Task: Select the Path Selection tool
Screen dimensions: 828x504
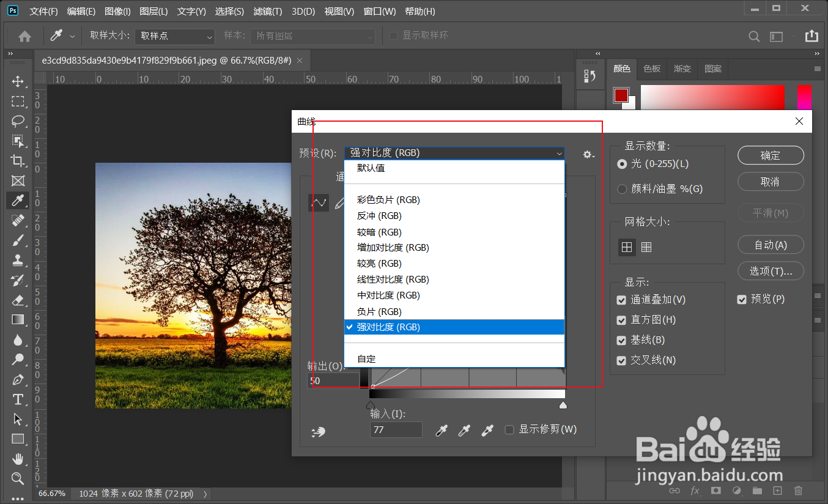Action: (18, 419)
